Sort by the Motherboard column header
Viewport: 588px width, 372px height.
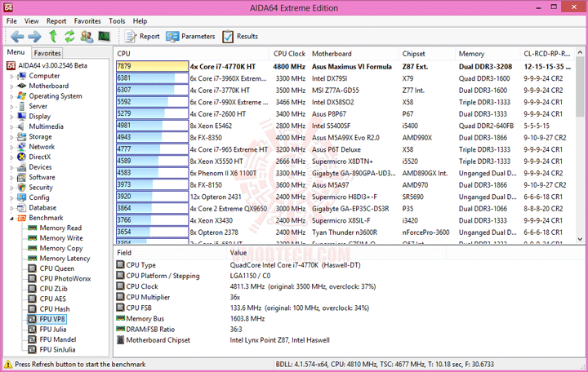354,54
